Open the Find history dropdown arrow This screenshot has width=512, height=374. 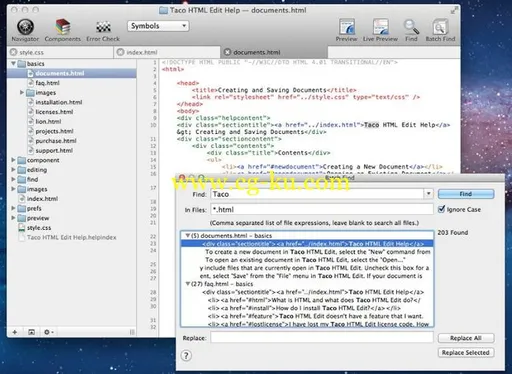click(428, 194)
